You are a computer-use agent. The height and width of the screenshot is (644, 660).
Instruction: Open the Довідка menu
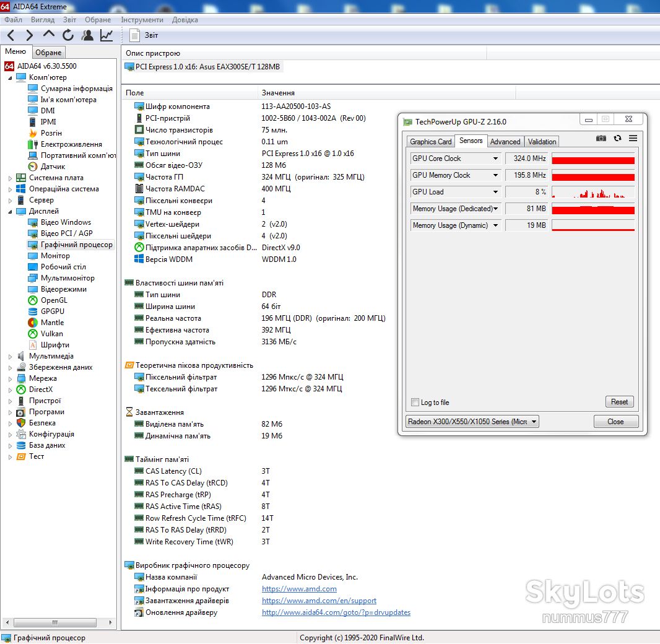click(185, 20)
